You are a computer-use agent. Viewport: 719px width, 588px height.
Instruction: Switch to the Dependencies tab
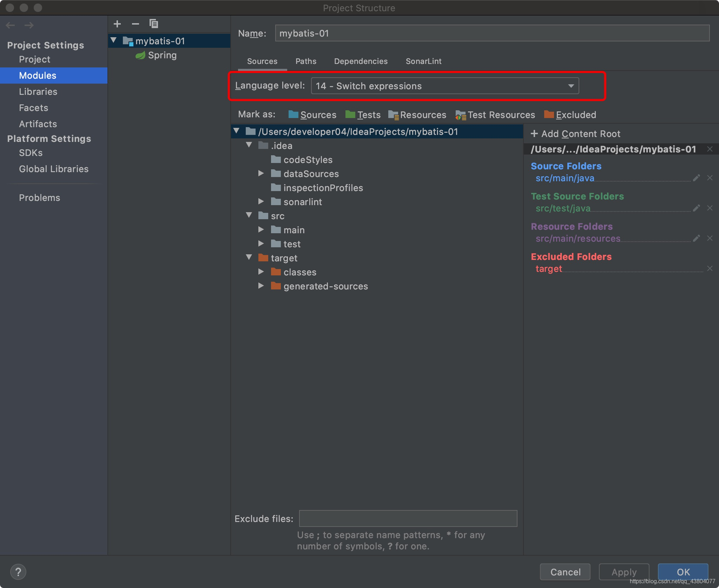coord(361,61)
